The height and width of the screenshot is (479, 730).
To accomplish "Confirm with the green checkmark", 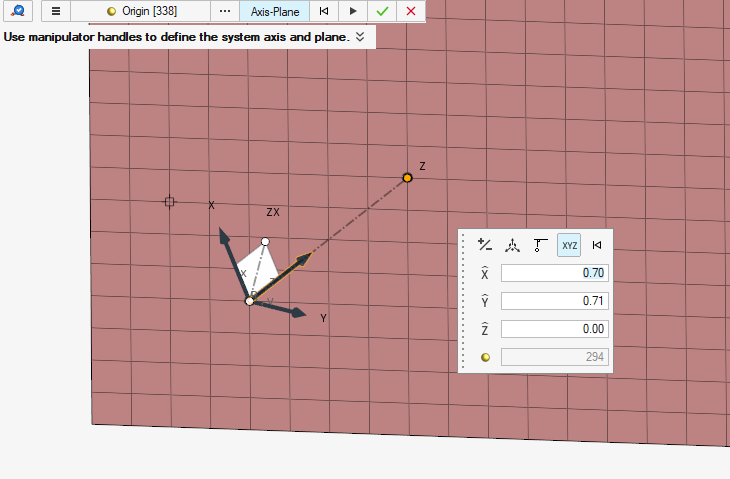I will (x=381, y=11).
